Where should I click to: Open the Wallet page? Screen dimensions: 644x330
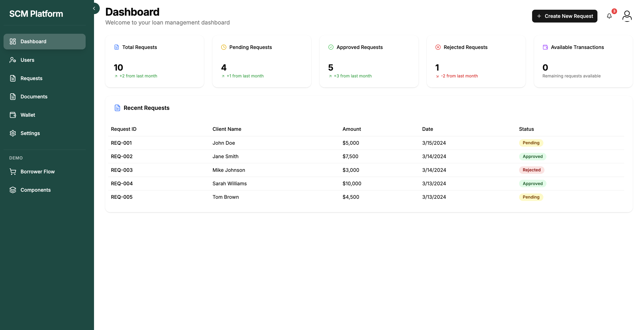45,115
